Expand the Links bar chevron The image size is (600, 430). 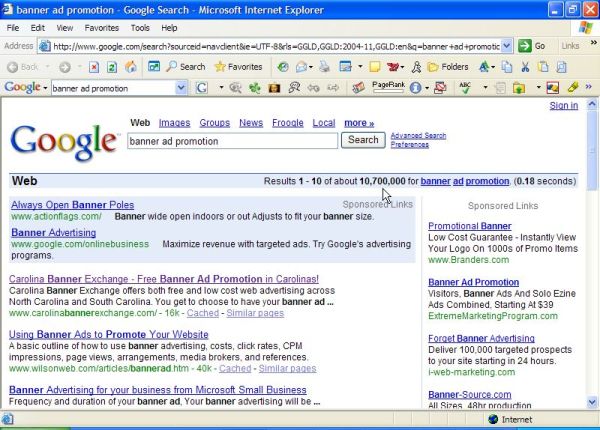click(x=593, y=42)
